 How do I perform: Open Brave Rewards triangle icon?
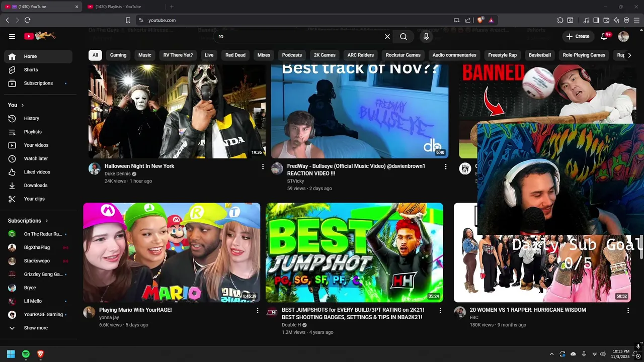[491, 20]
